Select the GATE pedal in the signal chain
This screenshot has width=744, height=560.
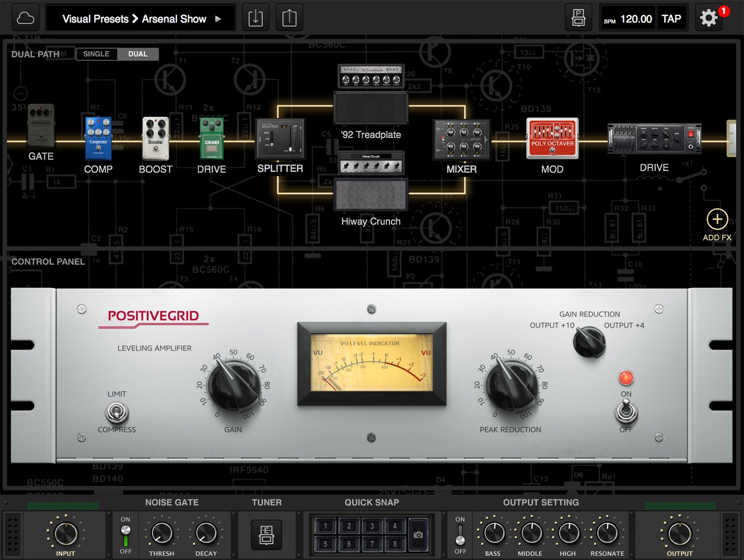pos(41,131)
